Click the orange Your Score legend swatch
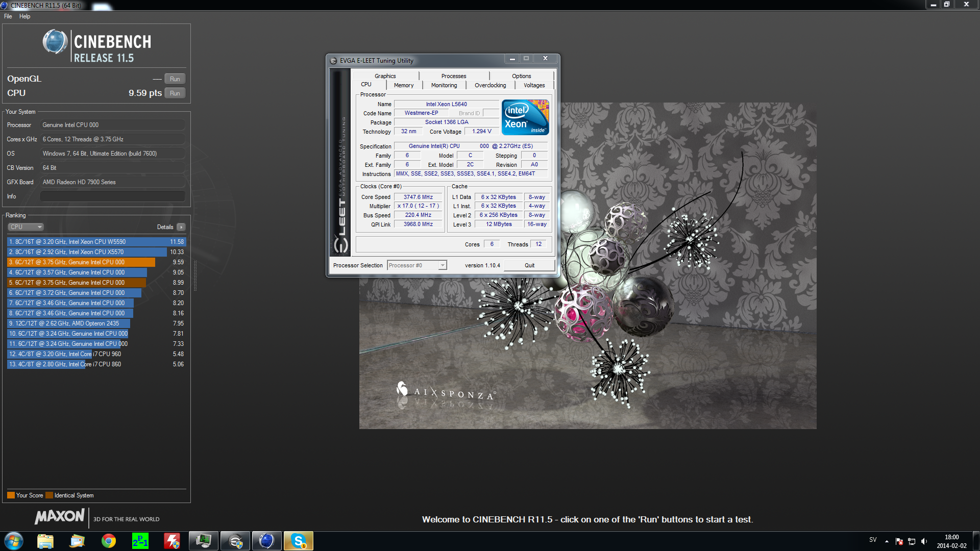980x551 pixels. (x=11, y=495)
